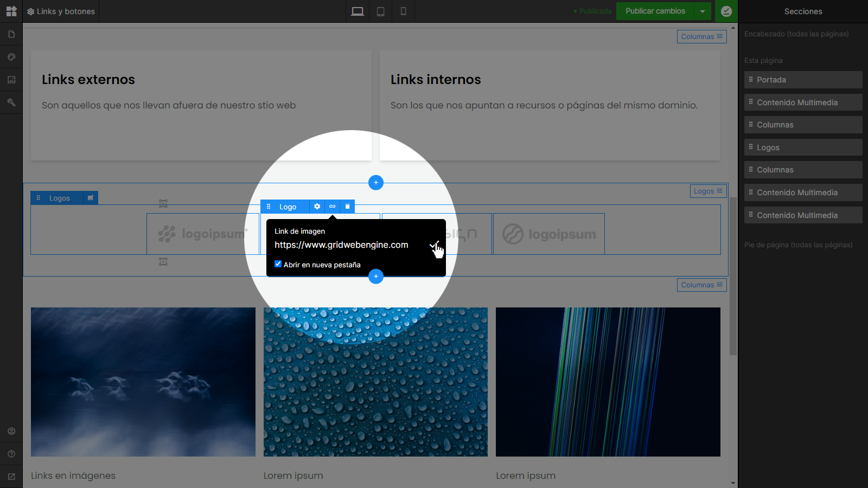Open the Columnas settings tag above the link cards
Screen dimensions: 868x488
pos(701,37)
